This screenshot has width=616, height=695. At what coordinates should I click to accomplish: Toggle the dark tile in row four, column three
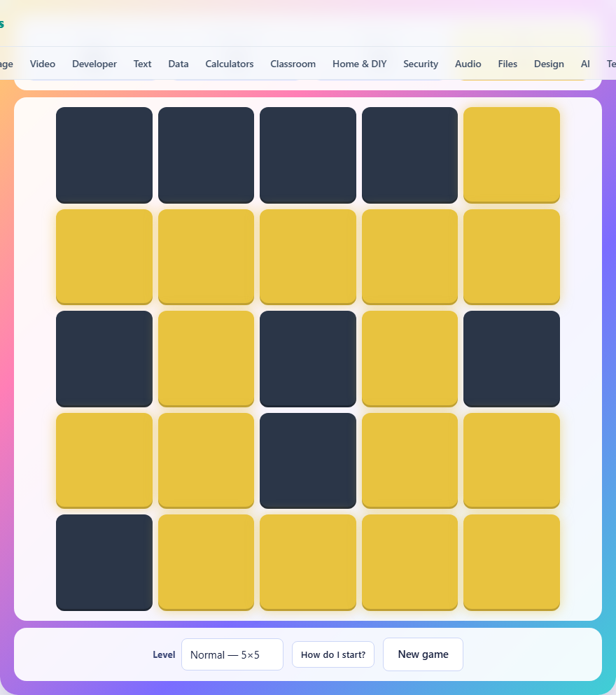[308, 461]
